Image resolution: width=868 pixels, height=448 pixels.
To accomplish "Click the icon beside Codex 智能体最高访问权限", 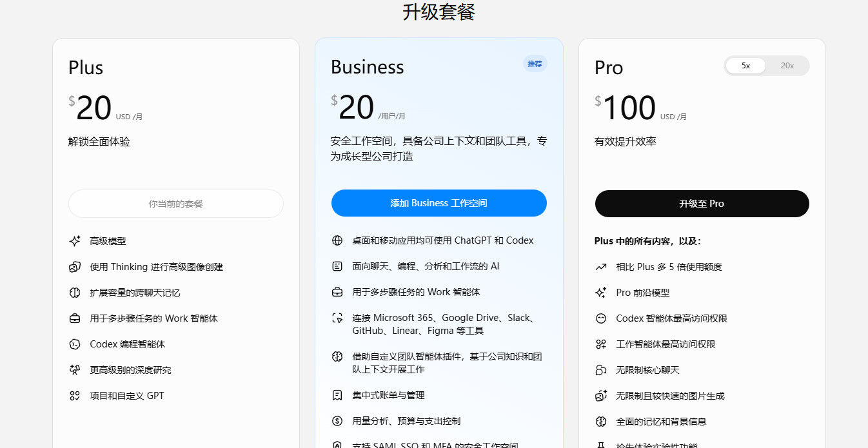I will pyautogui.click(x=601, y=318).
